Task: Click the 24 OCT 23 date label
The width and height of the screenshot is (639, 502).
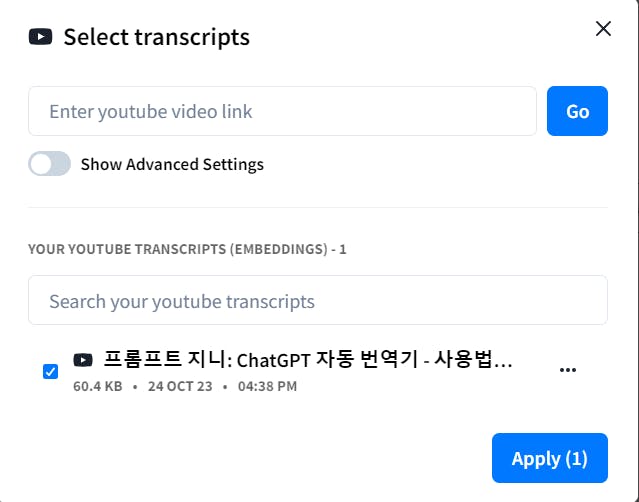Action: click(180, 386)
